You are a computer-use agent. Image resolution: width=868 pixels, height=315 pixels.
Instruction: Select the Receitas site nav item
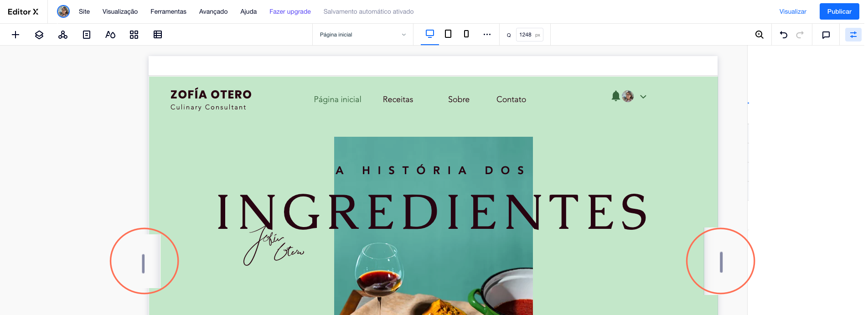[x=398, y=99]
